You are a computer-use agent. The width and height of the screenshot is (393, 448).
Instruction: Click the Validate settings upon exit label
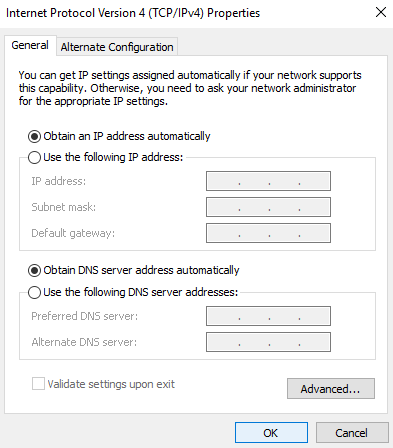tap(111, 384)
